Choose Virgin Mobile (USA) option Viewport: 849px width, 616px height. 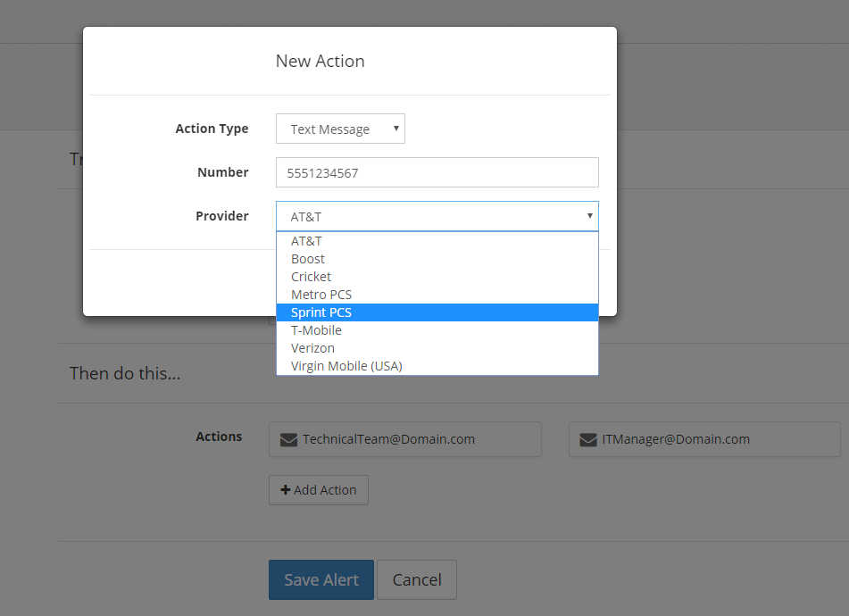point(346,366)
